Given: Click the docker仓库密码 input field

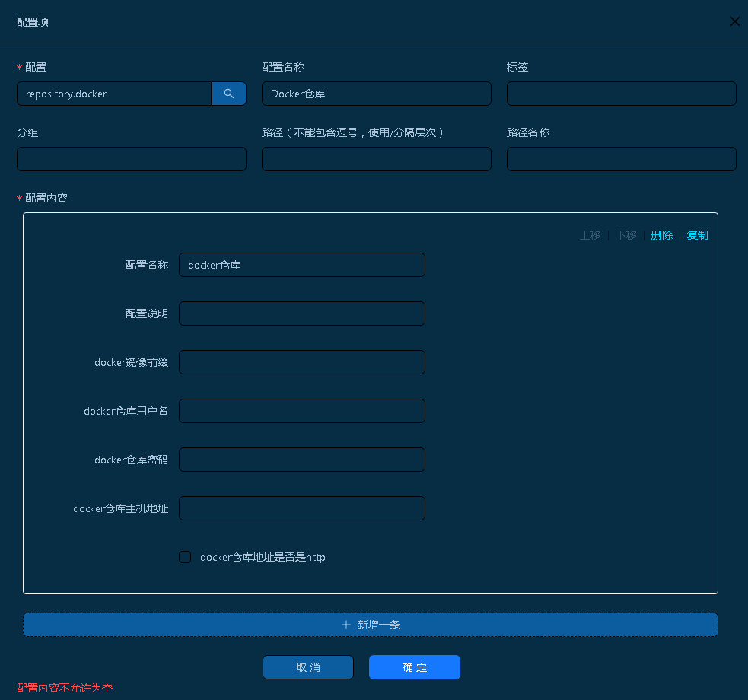Looking at the screenshot, I should click(x=302, y=460).
